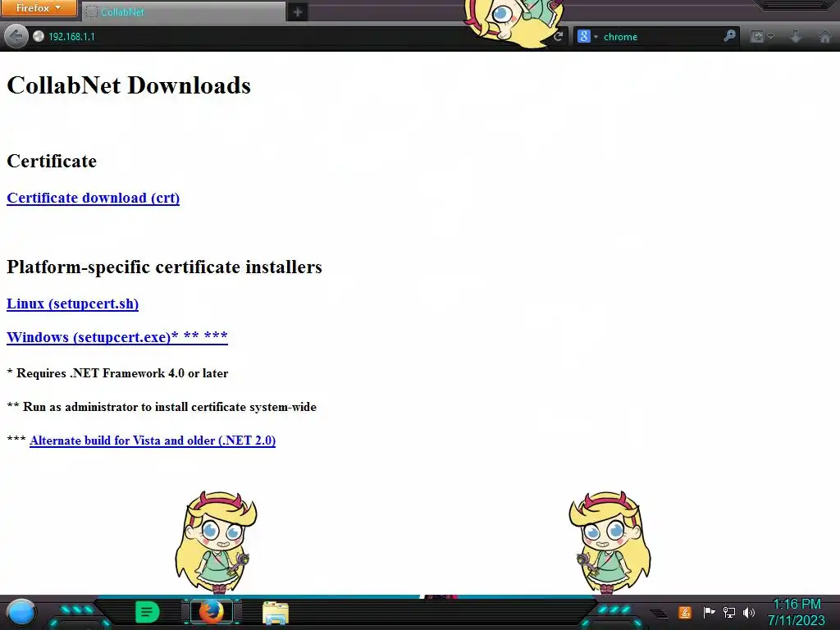The width and height of the screenshot is (840, 630).
Task: Open the volume speaker tray icon
Action: pyautogui.click(x=749, y=612)
